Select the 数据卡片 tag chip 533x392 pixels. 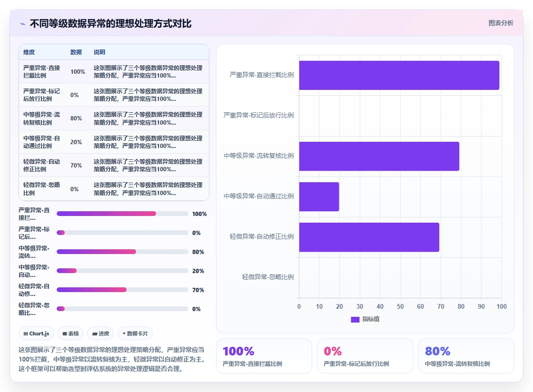[x=135, y=333]
